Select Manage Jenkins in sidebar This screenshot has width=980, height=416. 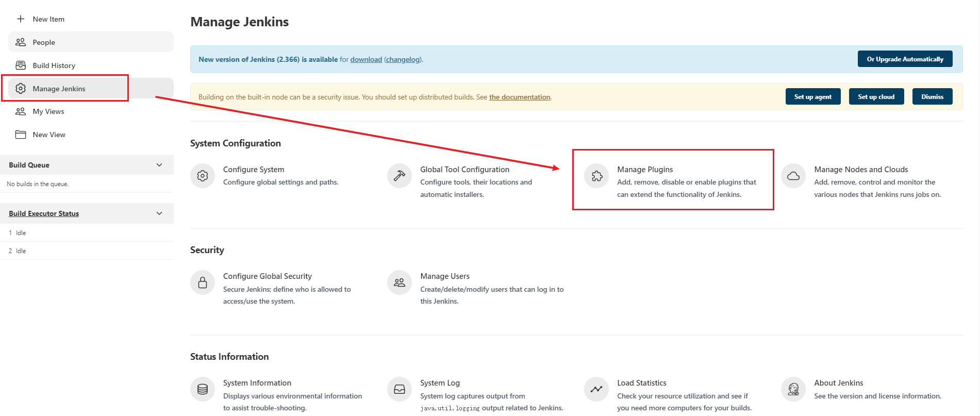click(91, 88)
